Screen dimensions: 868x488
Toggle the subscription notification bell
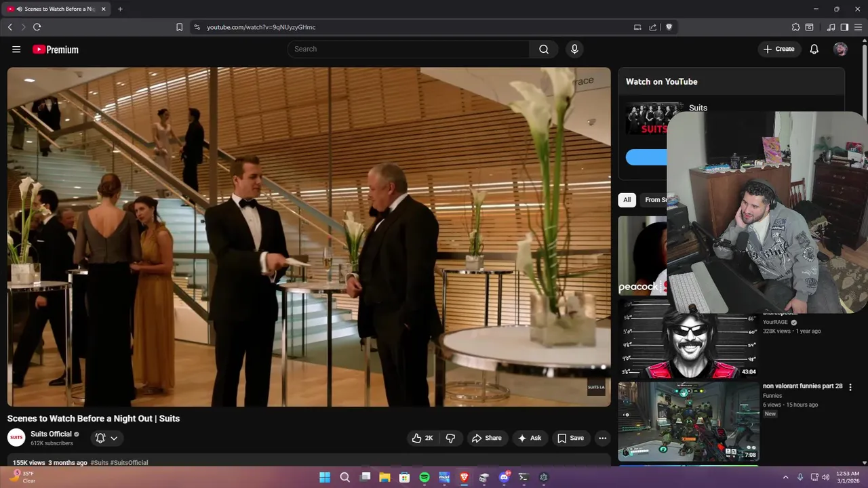(100, 438)
